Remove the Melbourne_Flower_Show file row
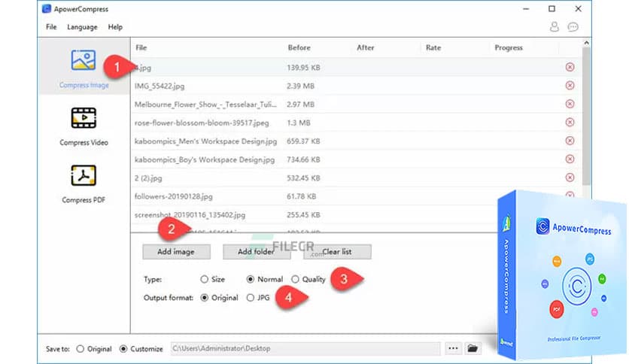 click(570, 104)
